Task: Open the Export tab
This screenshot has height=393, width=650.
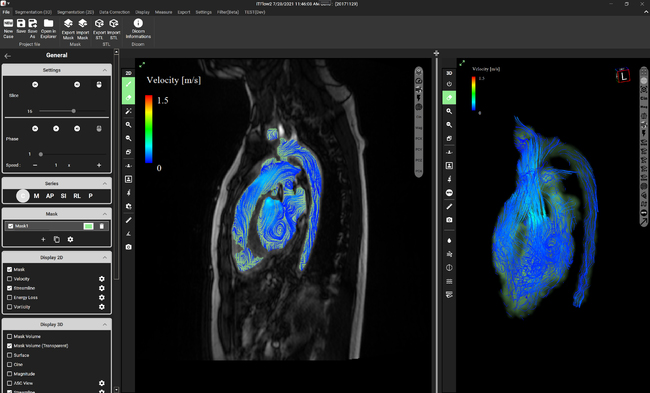Action: tap(184, 12)
